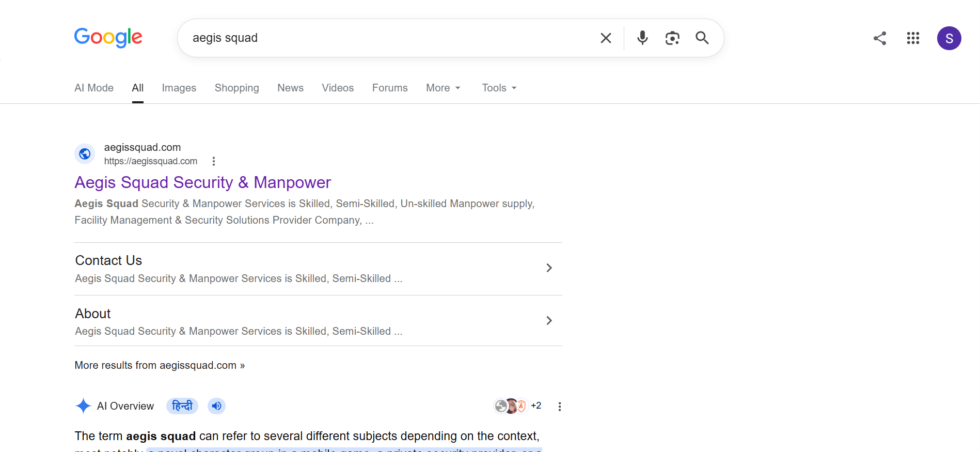Click More results from aegissquad.com

coord(160,365)
